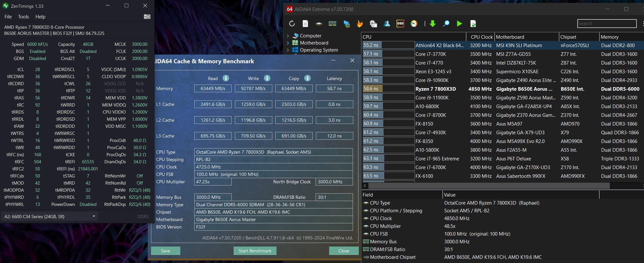Image resolution: width=644 pixels, height=263 pixels.
Task: Select the Athlon64 X2 Black row
Action: (503, 46)
